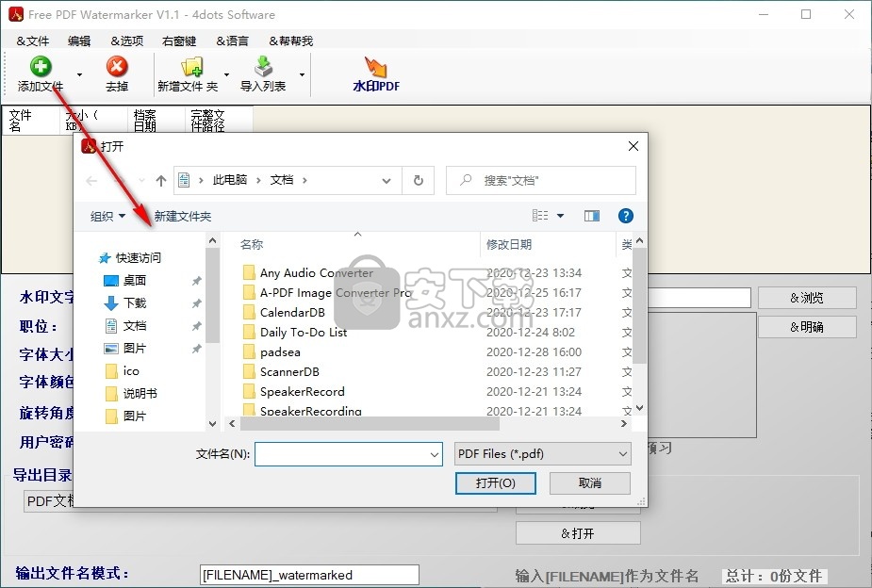
Task: Click the 打开(O) button
Action: [x=496, y=483]
